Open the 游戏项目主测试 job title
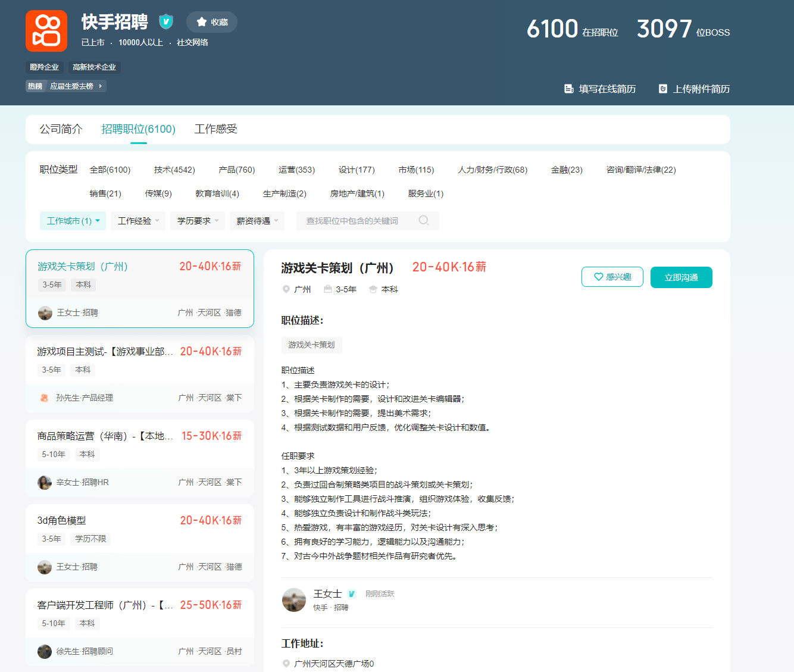The width and height of the screenshot is (794, 672). click(105, 352)
